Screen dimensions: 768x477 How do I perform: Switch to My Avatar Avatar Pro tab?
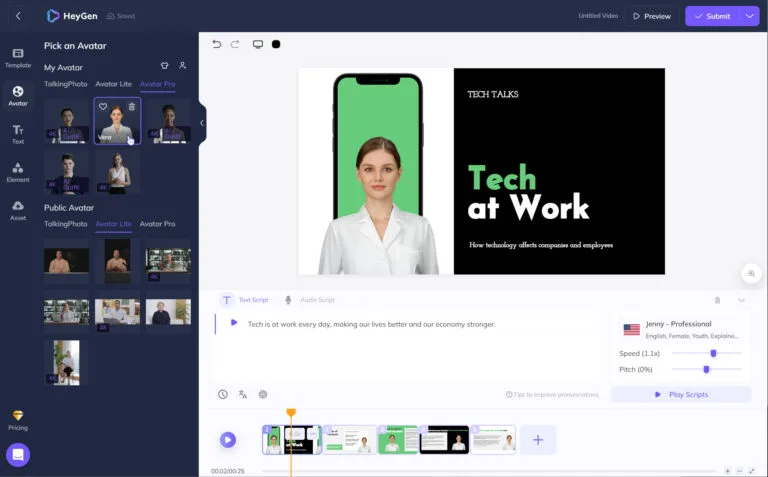158,84
